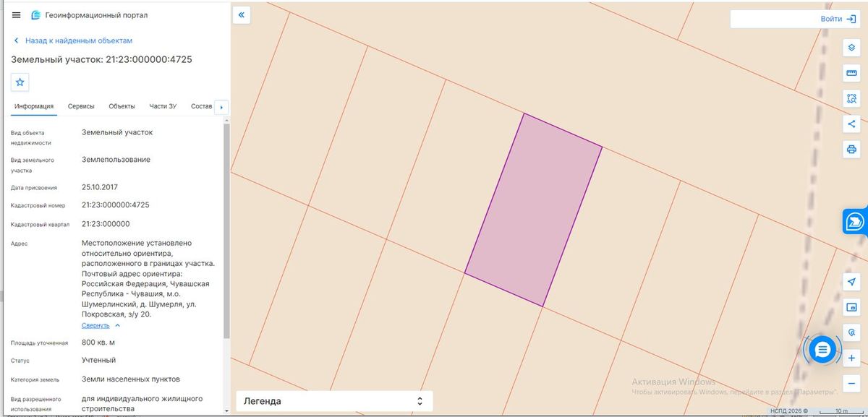
Task: Open the chat support bubble
Action: pyautogui.click(x=822, y=350)
